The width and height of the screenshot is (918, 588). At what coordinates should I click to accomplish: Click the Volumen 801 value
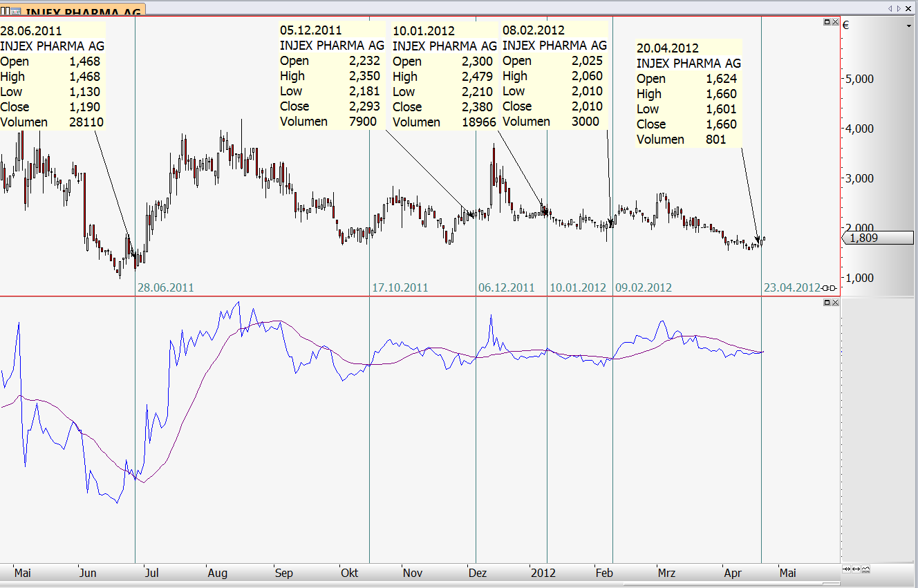pyautogui.click(x=716, y=140)
